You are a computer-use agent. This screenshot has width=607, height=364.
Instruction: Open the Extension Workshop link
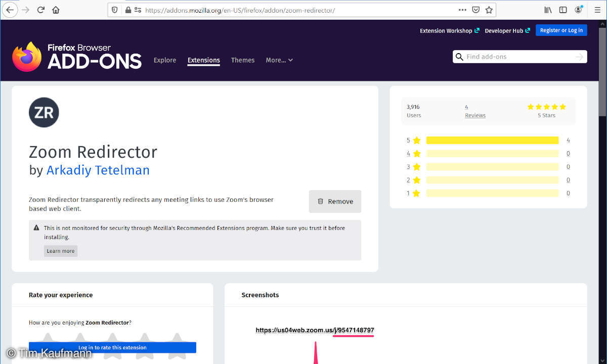point(449,31)
